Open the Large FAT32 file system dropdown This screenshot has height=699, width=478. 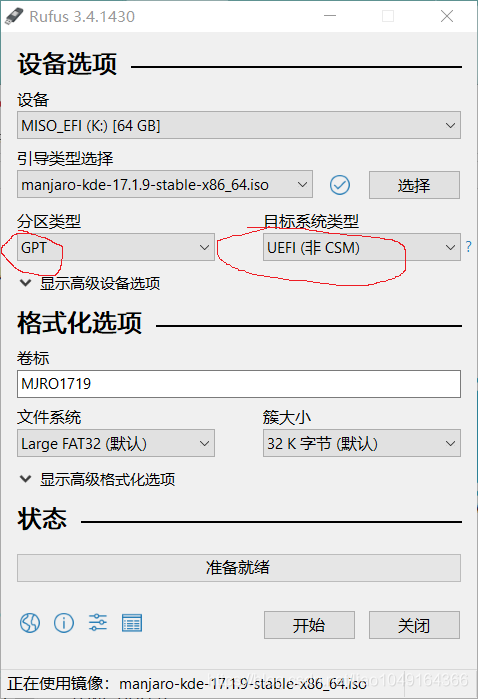coord(115,443)
